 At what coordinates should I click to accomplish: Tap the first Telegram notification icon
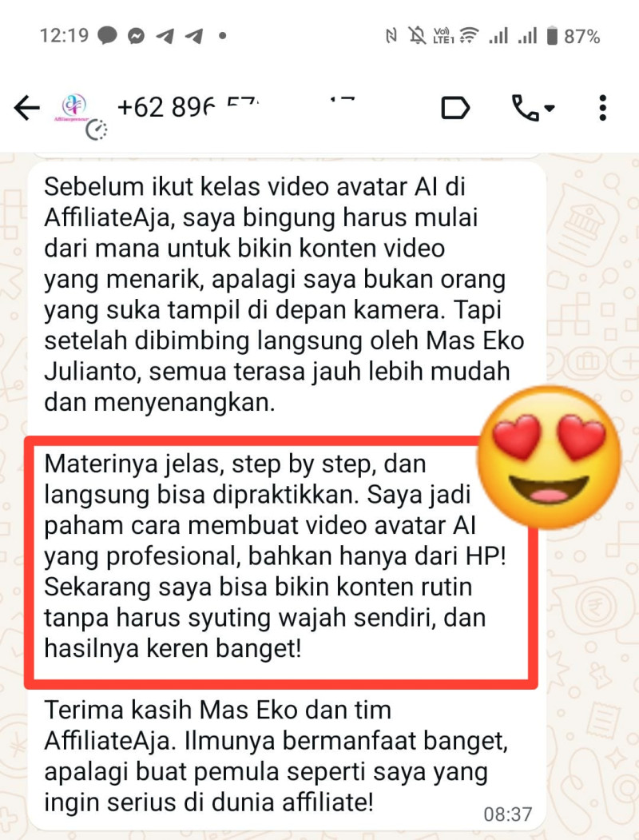pos(165,36)
